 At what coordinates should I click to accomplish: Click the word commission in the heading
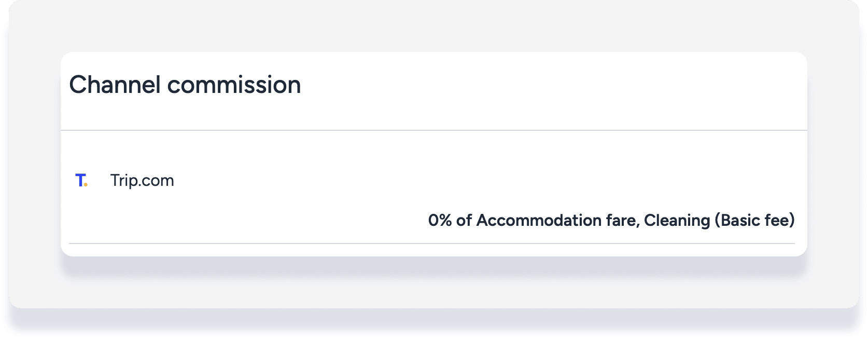234,85
